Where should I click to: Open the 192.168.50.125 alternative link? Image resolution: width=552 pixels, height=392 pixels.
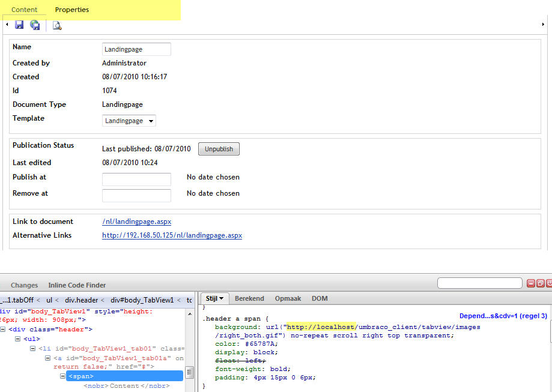click(172, 235)
